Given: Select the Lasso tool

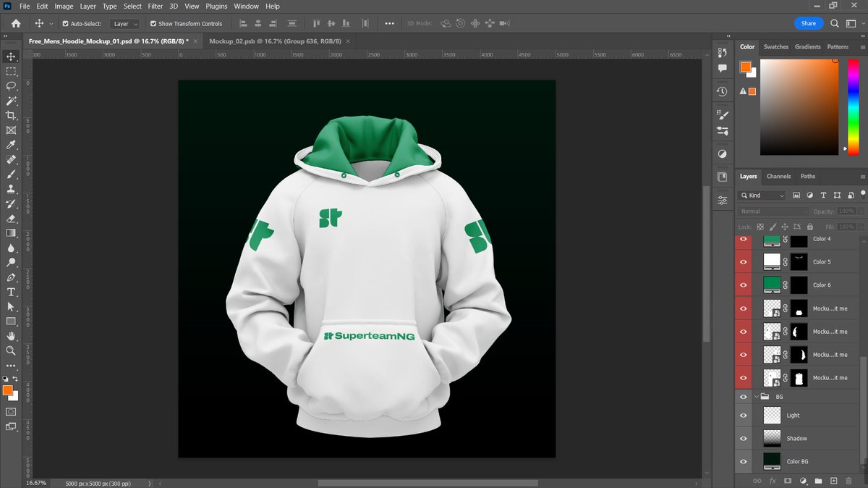Looking at the screenshot, I should 11,85.
